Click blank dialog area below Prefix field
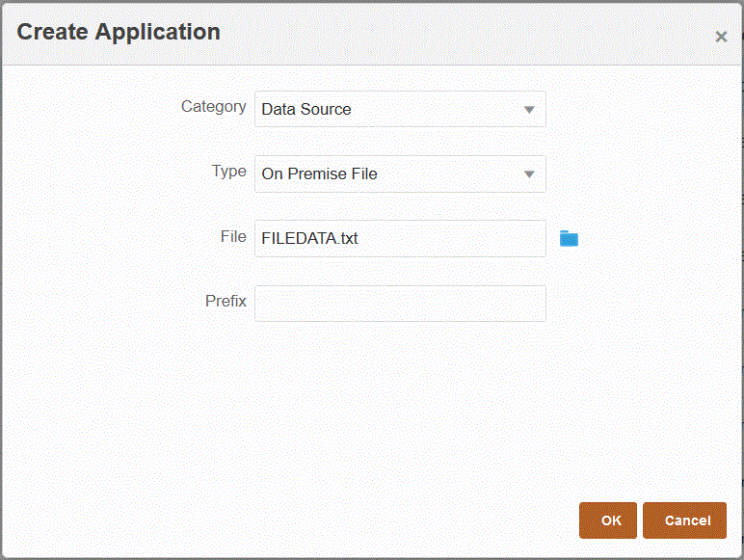This screenshot has width=744, height=560. coord(400,405)
